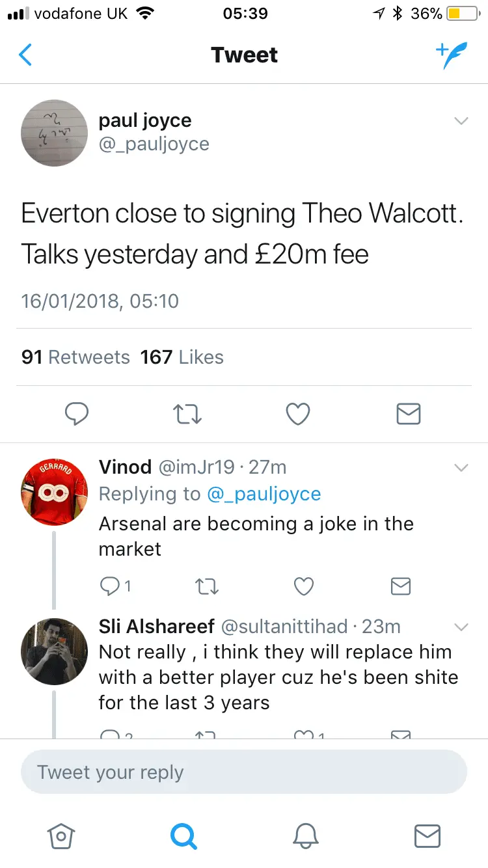This screenshot has width=488, height=868.
Task: Compose a new tweet with the feather icon
Action: tap(451, 55)
